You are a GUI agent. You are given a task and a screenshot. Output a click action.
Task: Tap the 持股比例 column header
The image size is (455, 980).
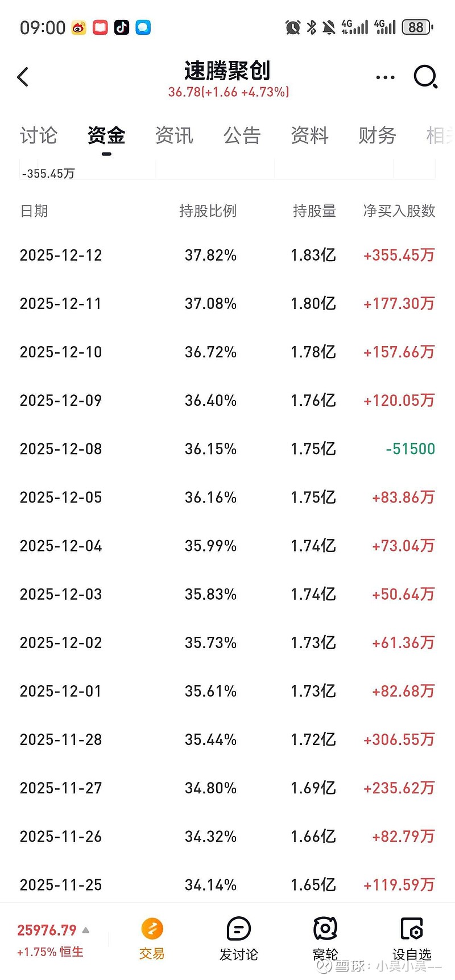pos(208,211)
